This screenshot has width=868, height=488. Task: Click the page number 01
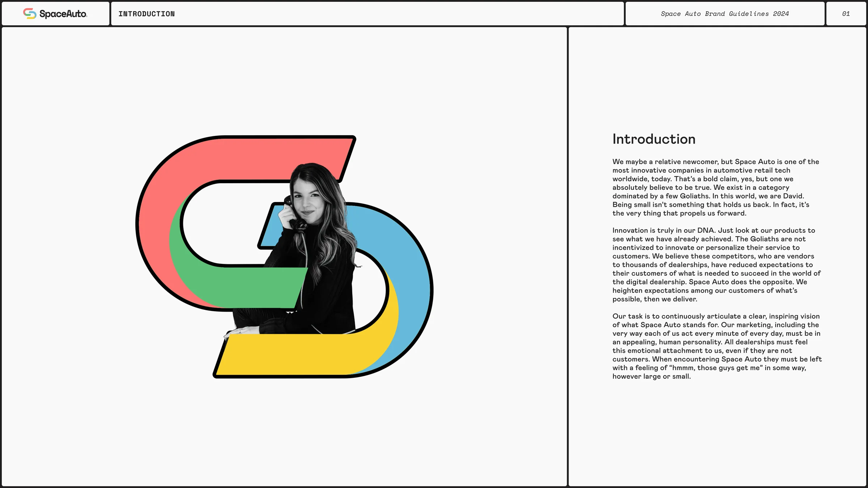click(x=846, y=14)
